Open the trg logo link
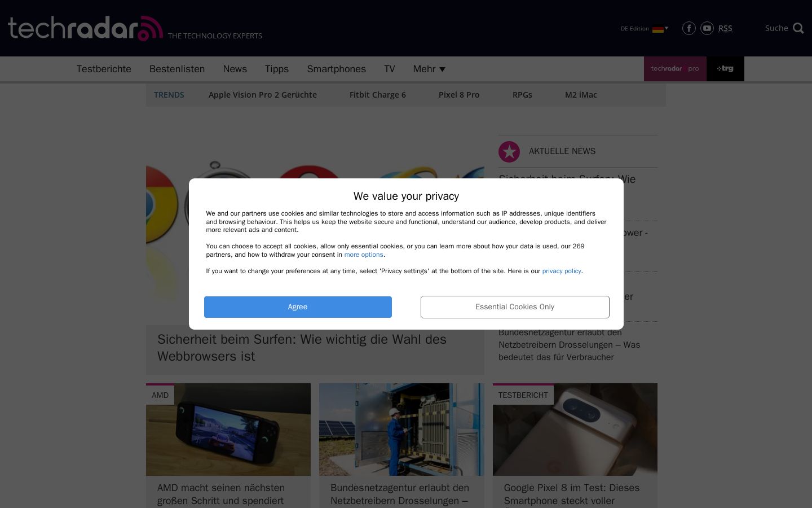Viewport: 812px width, 508px height. click(725, 69)
